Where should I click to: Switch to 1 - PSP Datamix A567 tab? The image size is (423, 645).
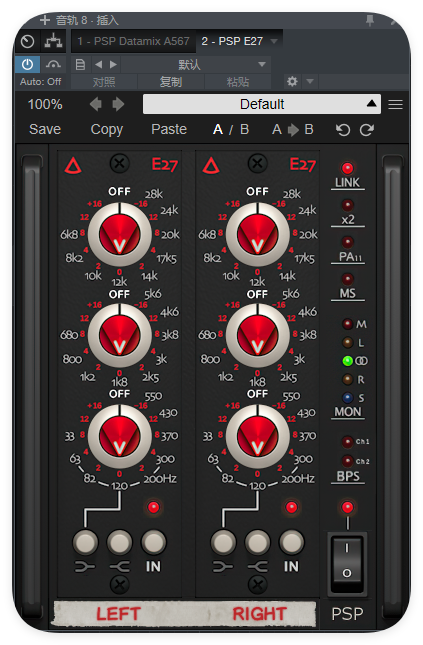(133, 41)
